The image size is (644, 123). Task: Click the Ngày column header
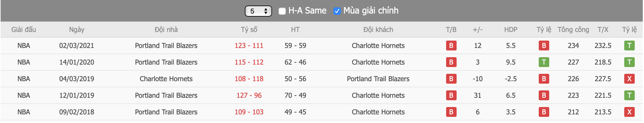coord(77,30)
